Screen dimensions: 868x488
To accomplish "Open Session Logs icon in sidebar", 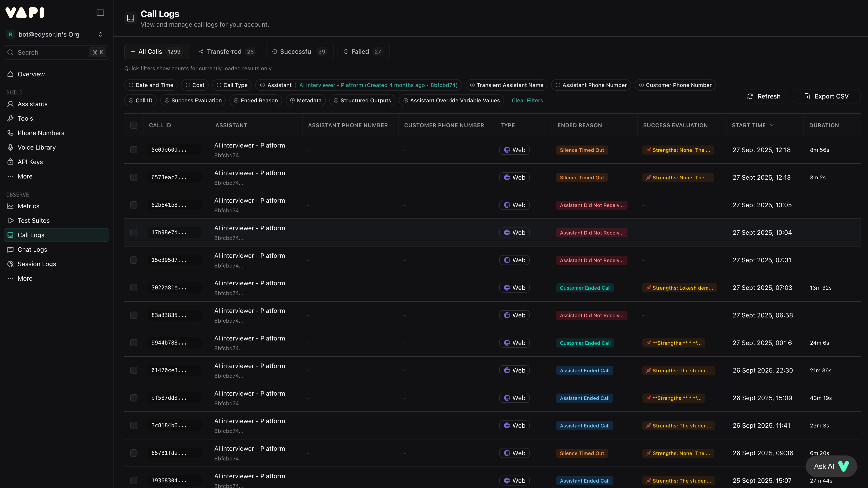I will coord(10,264).
